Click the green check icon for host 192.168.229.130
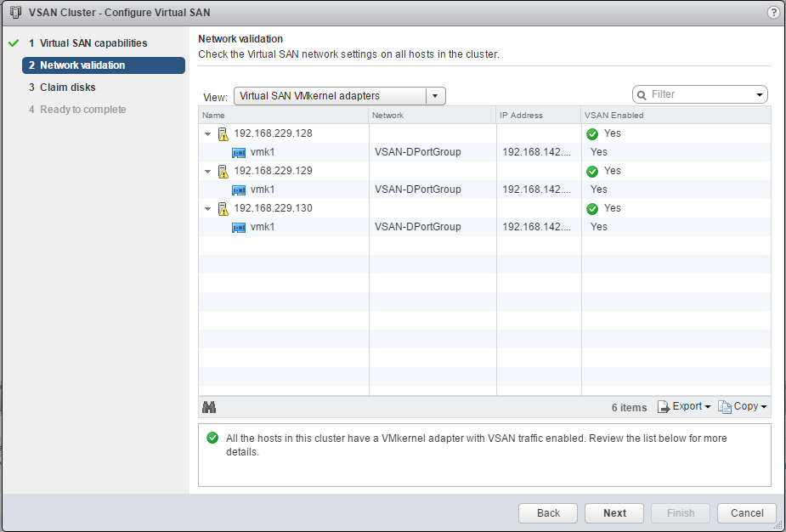Viewport: 786px width, 532px height. click(592, 208)
